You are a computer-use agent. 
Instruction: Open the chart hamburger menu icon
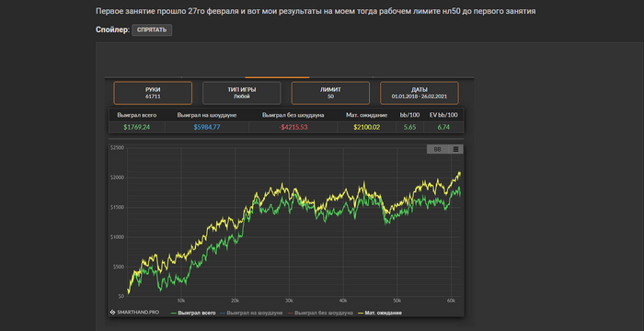click(x=455, y=150)
